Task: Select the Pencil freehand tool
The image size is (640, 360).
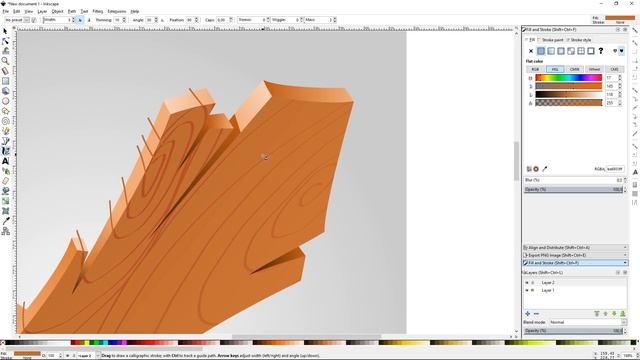Action: click(x=5, y=131)
